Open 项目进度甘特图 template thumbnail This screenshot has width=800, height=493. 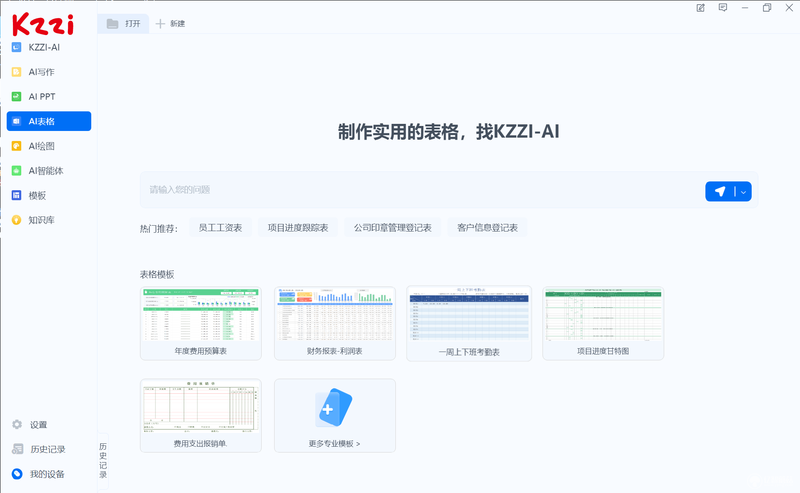click(x=603, y=315)
